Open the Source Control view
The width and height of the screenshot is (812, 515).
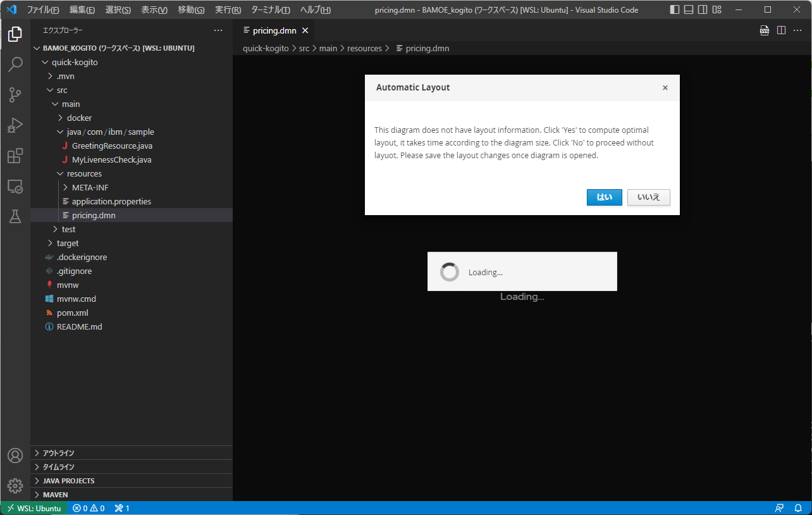(15, 95)
